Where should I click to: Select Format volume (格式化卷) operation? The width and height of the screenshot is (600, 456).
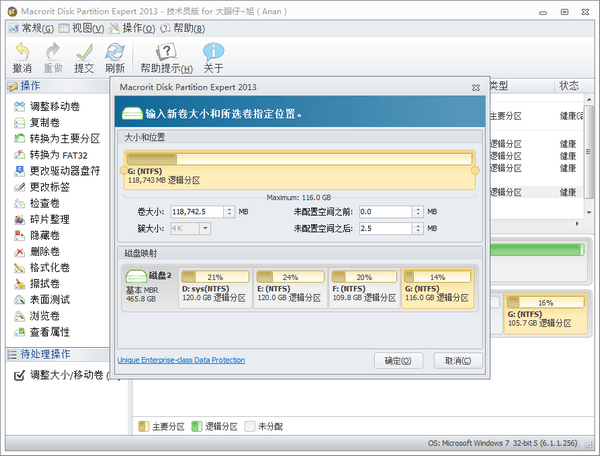click(x=42, y=267)
